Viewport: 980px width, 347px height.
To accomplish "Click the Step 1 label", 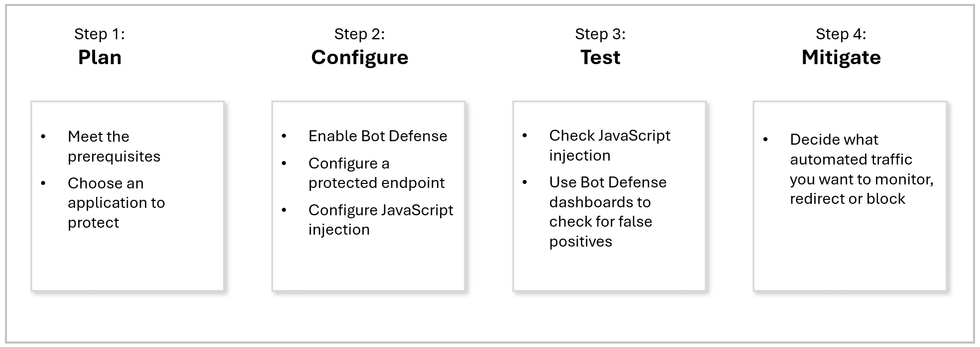I will 100,34.
